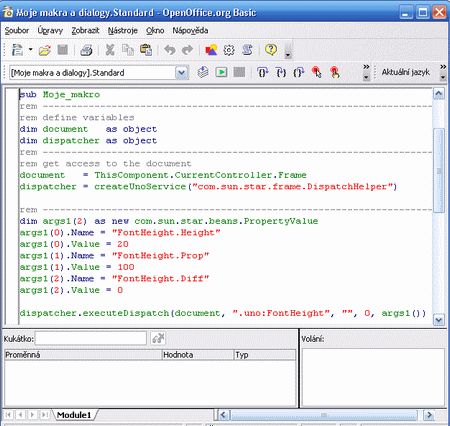Switch to the Module1 tab
Screen dimensions: 450x426
[74, 415]
